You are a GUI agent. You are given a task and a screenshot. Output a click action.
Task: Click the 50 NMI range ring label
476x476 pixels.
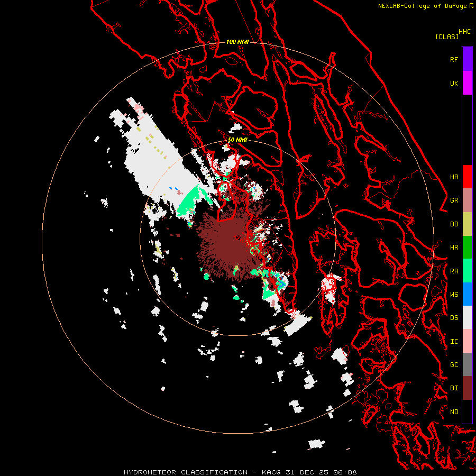pyautogui.click(x=237, y=140)
